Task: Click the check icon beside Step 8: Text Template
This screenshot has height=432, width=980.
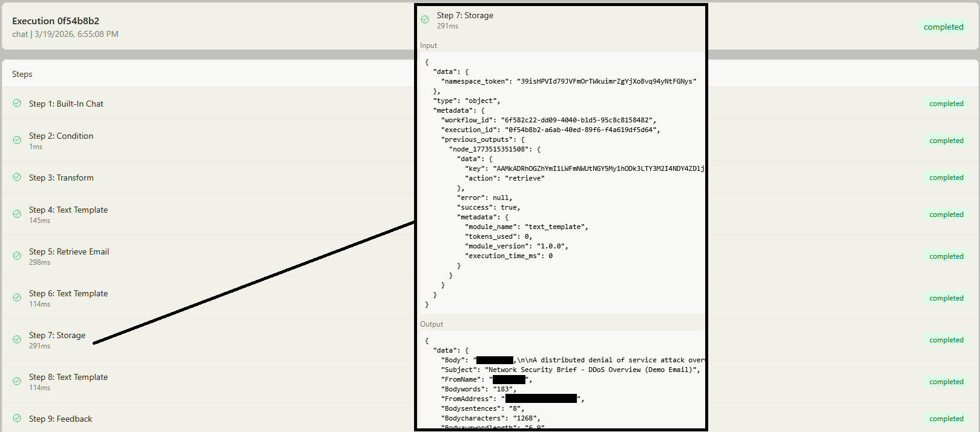Action: click(17, 381)
